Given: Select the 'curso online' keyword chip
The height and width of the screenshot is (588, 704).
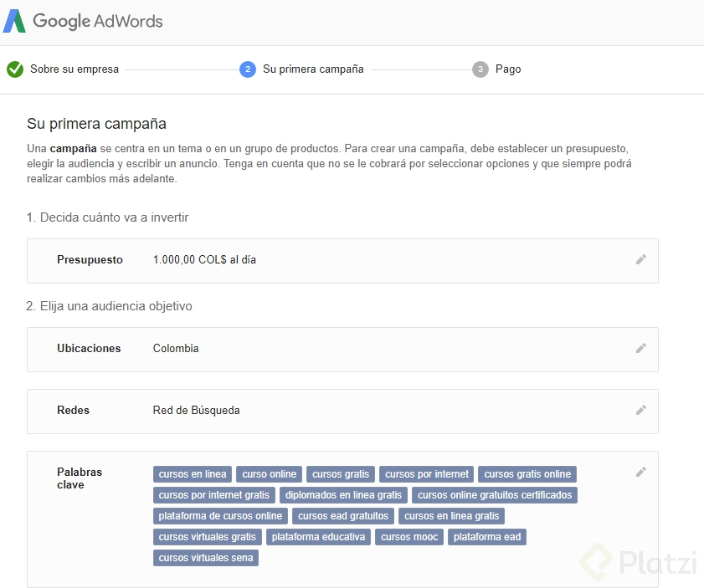Looking at the screenshot, I should tap(270, 474).
